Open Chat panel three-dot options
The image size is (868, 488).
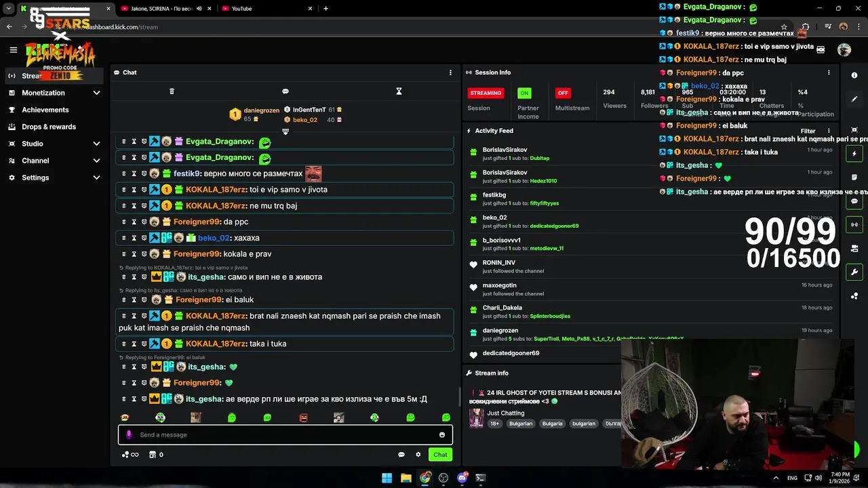pyautogui.click(x=450, y=73)
